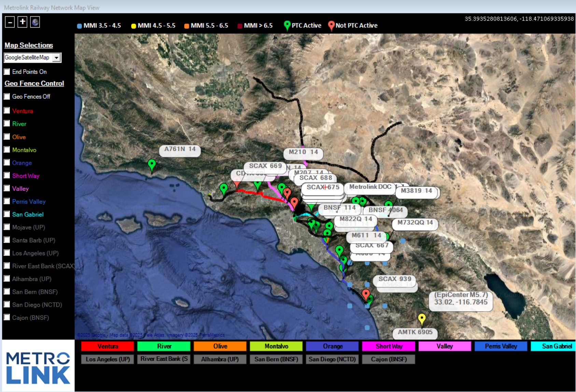Open the GoogleSatelliteMap dropdown

click(32, 58)
